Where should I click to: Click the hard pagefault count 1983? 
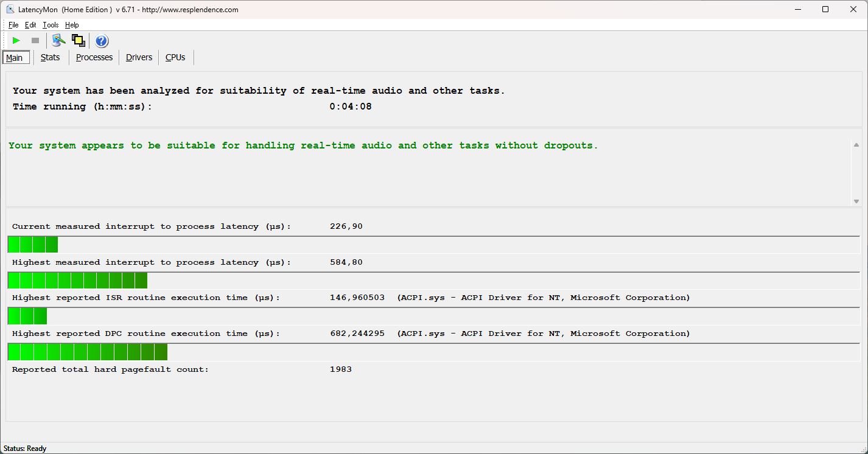click(341, 369)
